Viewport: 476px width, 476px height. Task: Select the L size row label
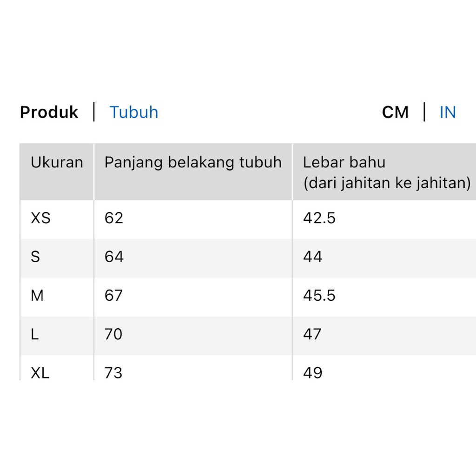tap(35, 334)
